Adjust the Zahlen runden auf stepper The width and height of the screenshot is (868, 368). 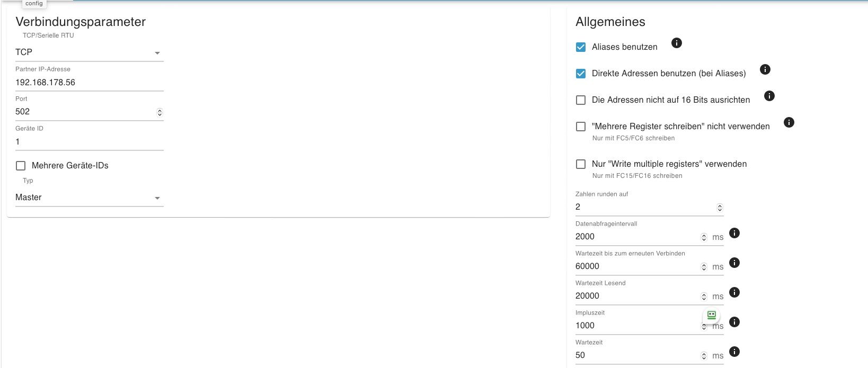click(720, 208)
